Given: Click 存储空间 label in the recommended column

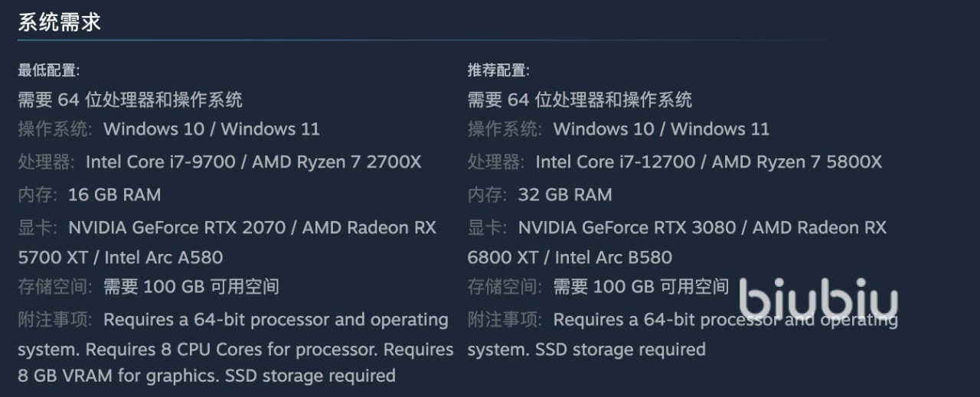Looking at the screenshot, I should [505, 287].
